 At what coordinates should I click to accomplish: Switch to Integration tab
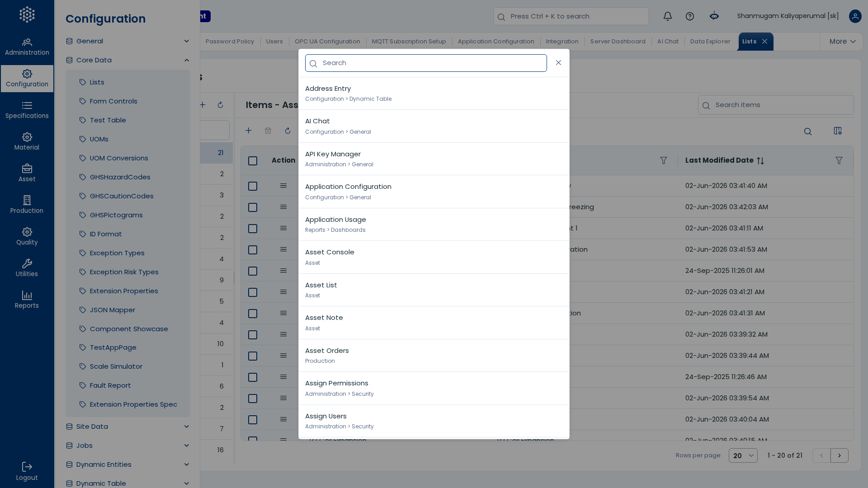[x=562, y=42]
